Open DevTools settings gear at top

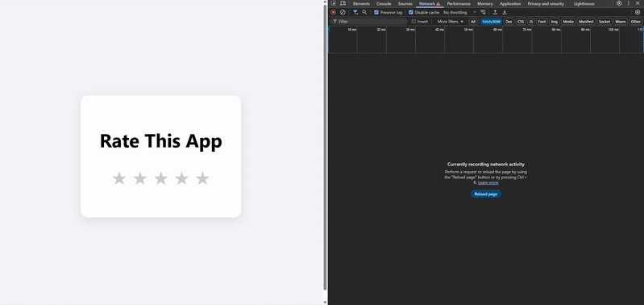pyautogui.click(x=619, y=3)
